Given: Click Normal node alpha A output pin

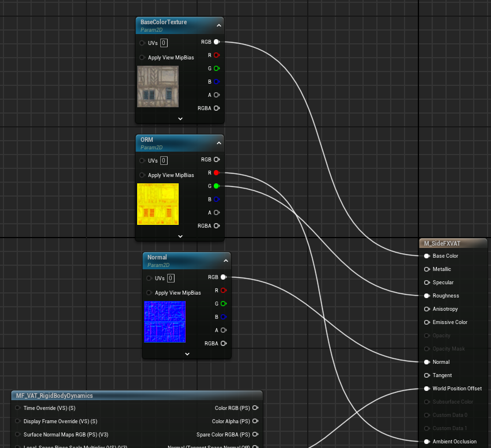Looking at the screenshot, I should point(224,330).
